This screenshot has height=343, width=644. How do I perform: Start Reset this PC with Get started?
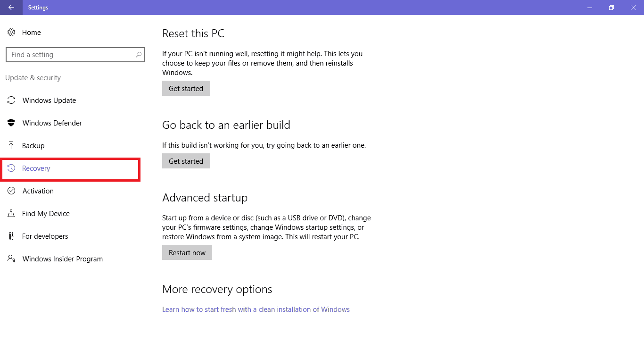pyautogui.click(x=186, y=88)
